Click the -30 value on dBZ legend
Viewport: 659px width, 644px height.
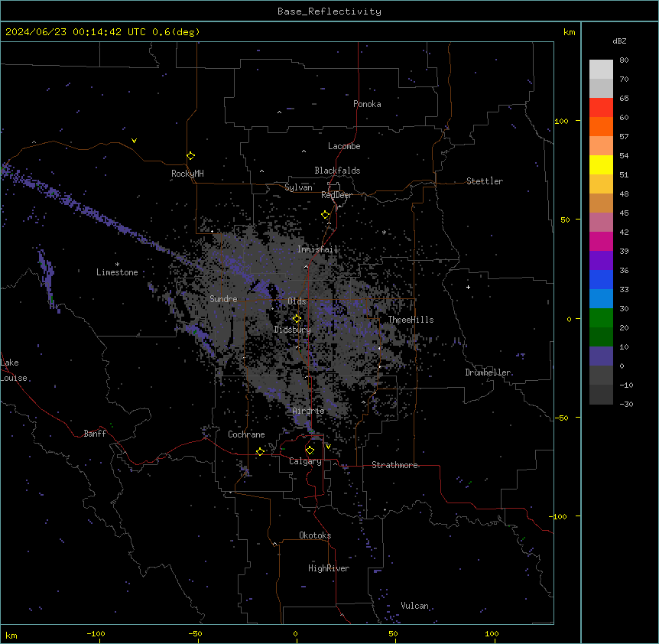point(626,404)
